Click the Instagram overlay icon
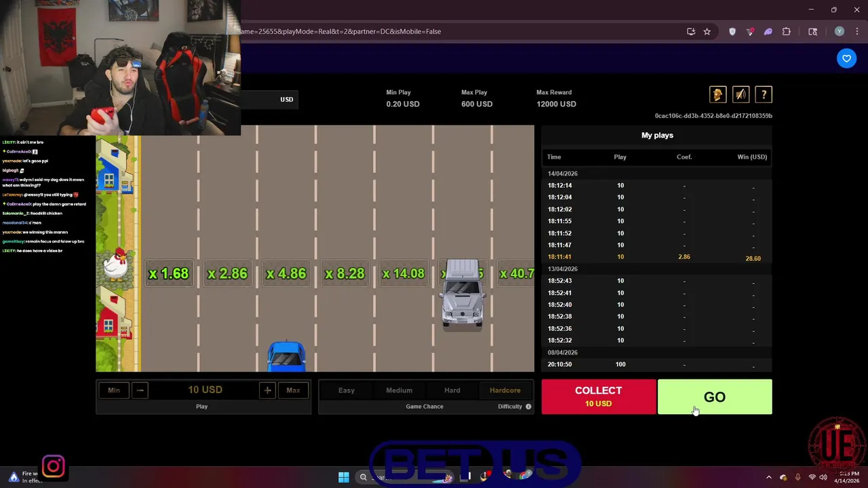The width and height of the screenshot is (868, 488). 54,466
